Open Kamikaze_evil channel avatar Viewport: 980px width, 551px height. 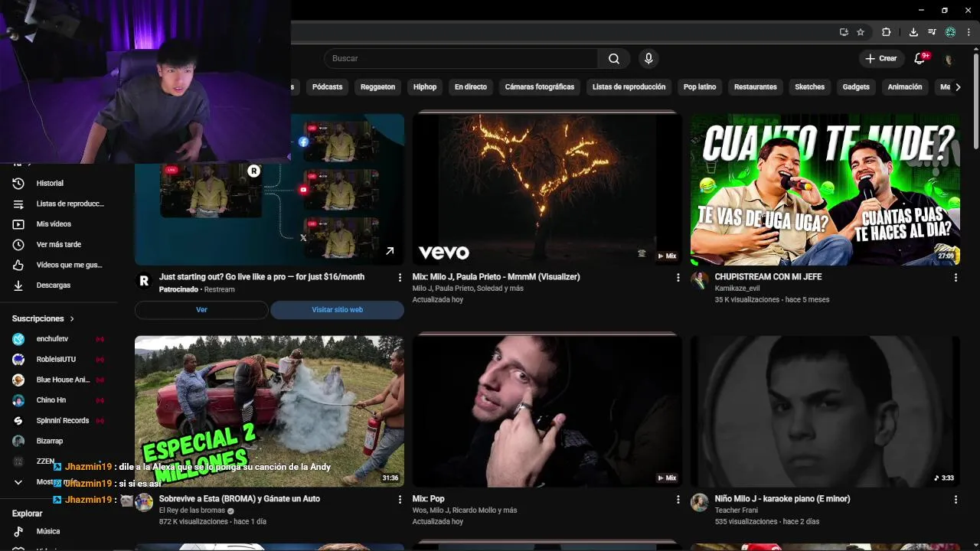tap(699, 280)
